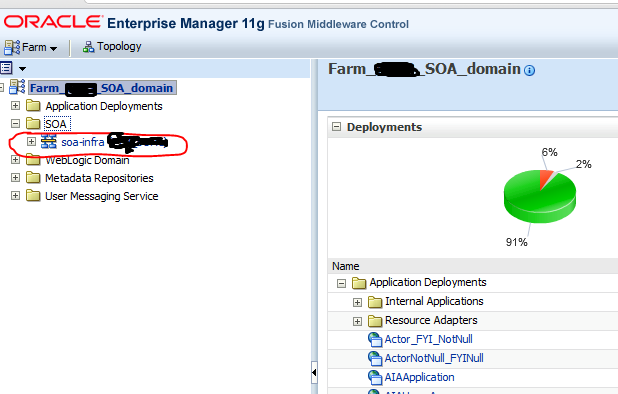This screenshot has height=394, width=618.
Task: Click the User Messaging Service folder icon
Action: click(33, 195)
